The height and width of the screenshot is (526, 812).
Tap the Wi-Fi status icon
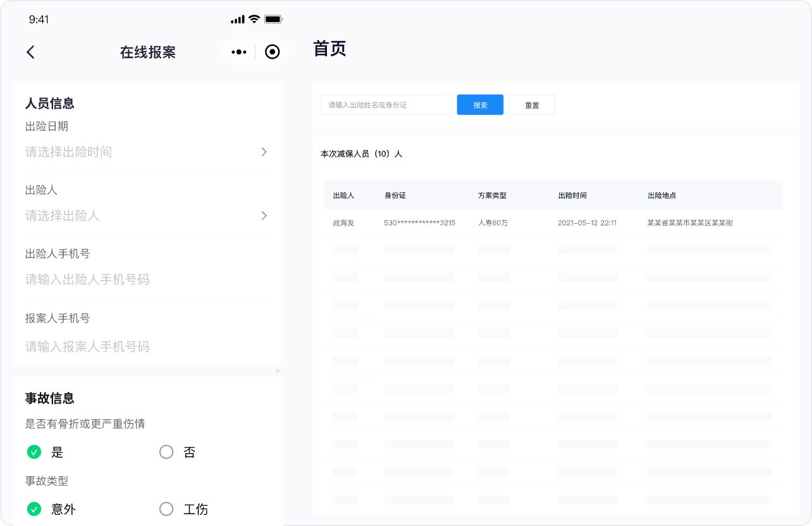(x=254, y=20)
